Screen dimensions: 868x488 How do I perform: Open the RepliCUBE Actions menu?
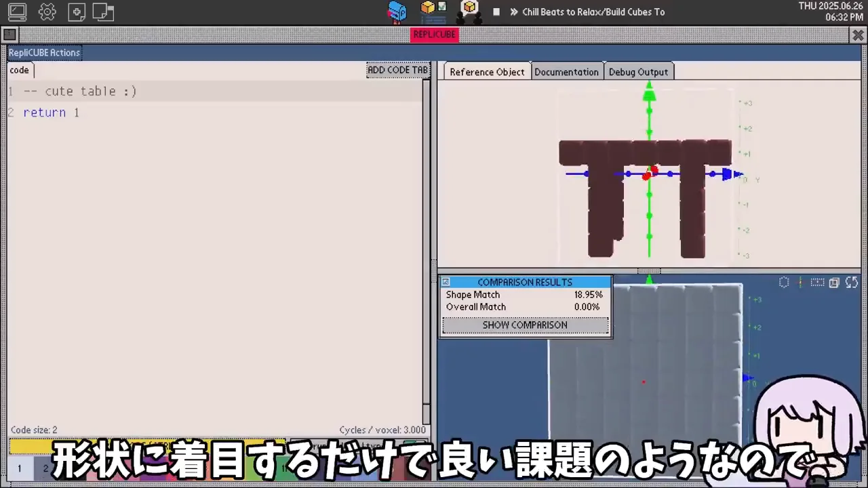(x=44, y=52)
